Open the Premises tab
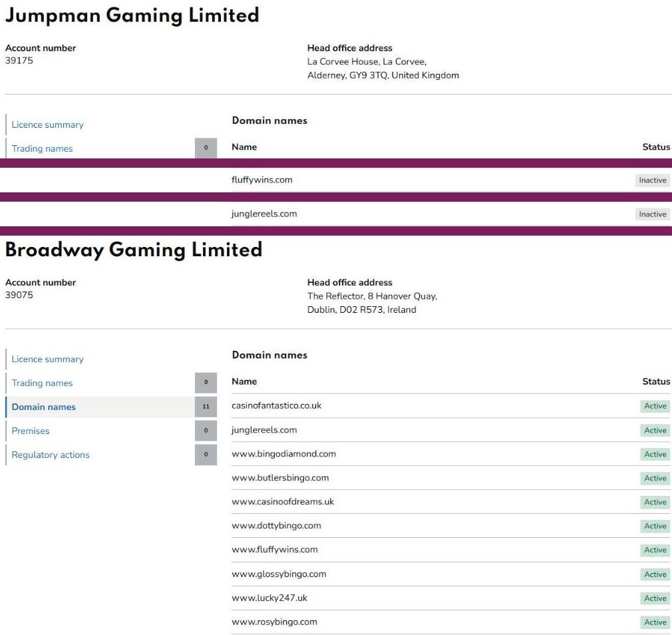This screenshot has width=672, height=635. pyautogui.click(x=31, y=431)
